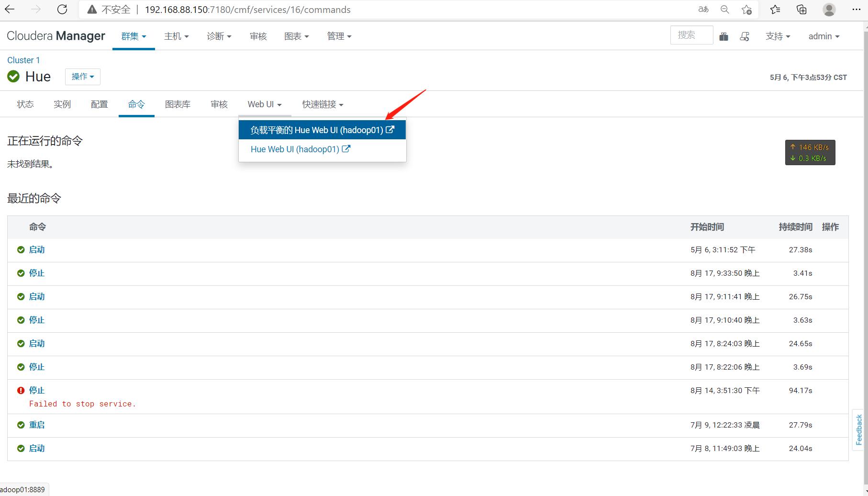The width and height of the screenshot is (868, 496).
Task: Select 负载平衡的 Hue Web UI (hadoop01) menu item
Action: 322,130
